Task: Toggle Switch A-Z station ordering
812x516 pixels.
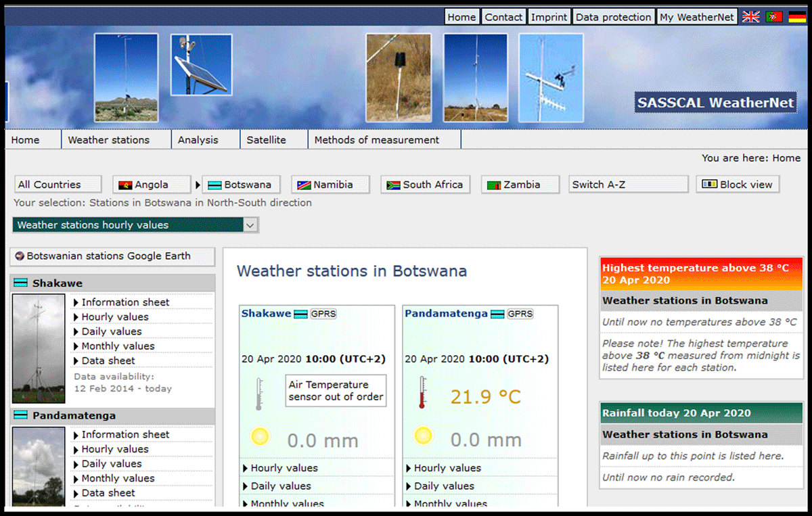Action: click(628, 185)
